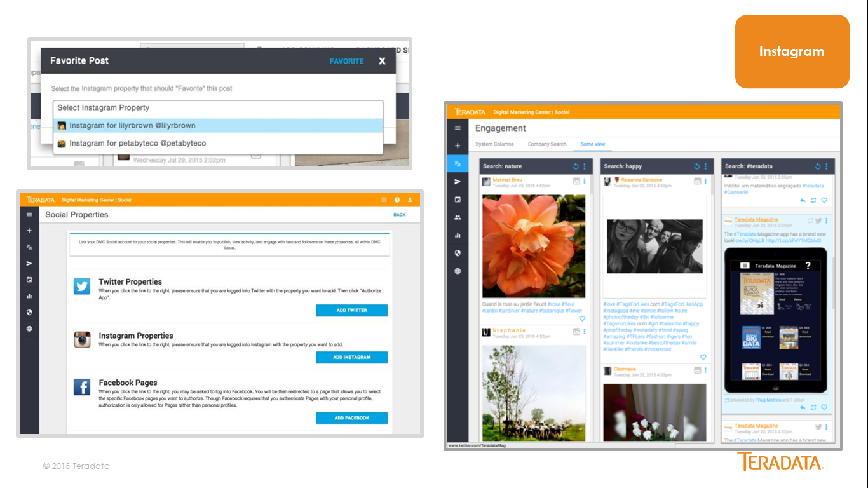The image size is (868, 488).
Task: Click the Facebook logo icon
Action: coord(82,387)
